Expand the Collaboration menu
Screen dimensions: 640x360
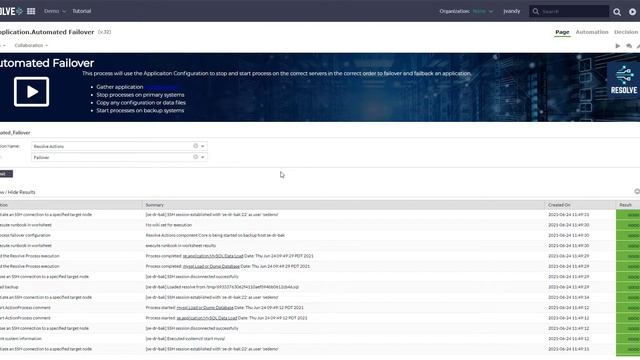pos(31,45)
